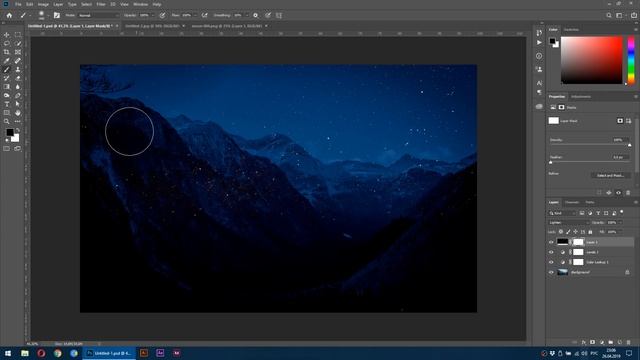Select the Eraser tool
The height and width of the screenshot is (360, 640).
18,78
